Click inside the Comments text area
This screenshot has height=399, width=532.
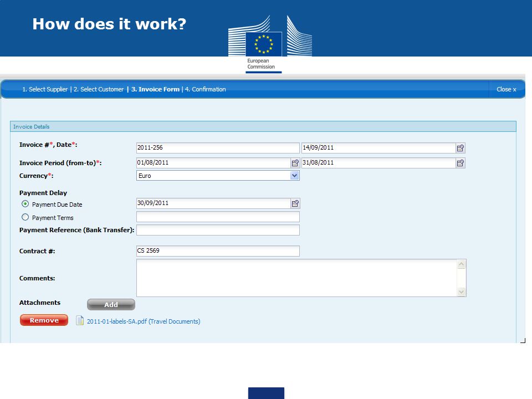click(x=296, y=278)
